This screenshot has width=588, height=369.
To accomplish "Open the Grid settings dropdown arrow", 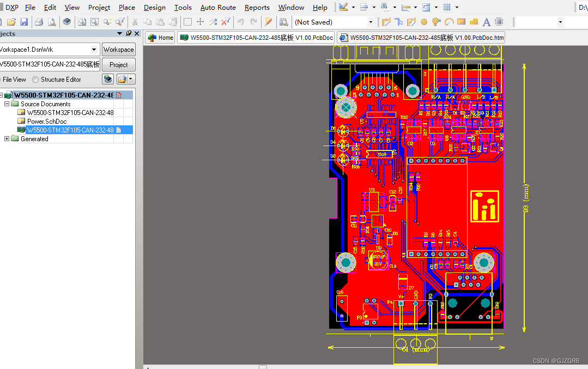I will click(457, 7).
